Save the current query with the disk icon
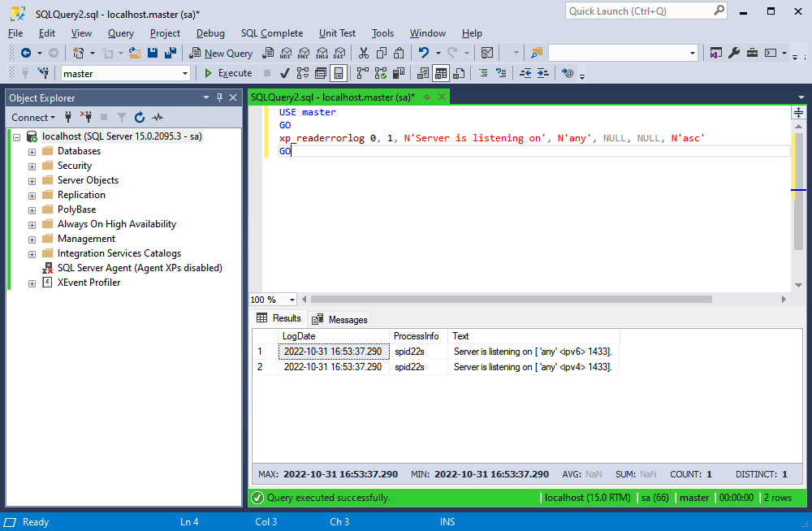The image size is (812, 531). tap(153, 53)
